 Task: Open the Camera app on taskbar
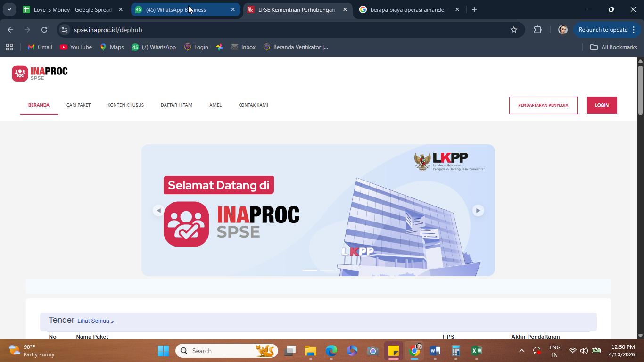(373, 351)
